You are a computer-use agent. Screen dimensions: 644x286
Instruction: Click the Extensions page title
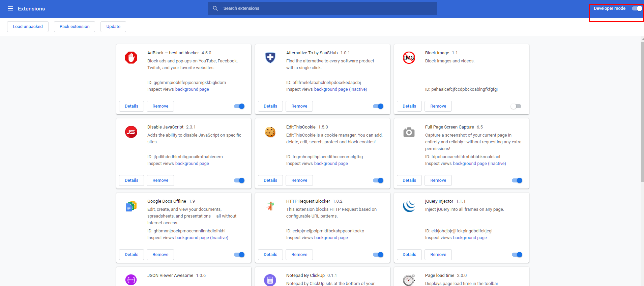[x=31, y=9]
